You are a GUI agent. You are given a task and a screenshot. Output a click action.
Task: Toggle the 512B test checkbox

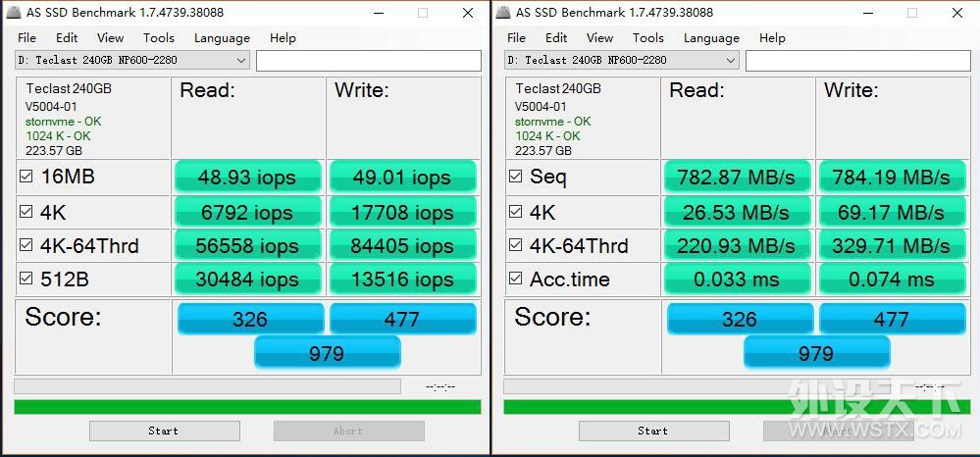click(x=26, y=279)
